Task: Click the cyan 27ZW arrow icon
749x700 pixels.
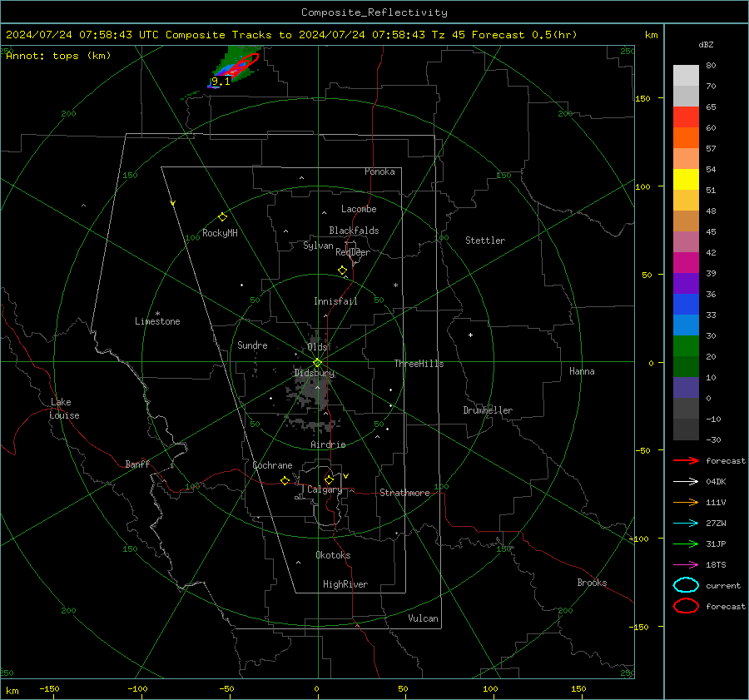Action: click(x=686, y=524)
